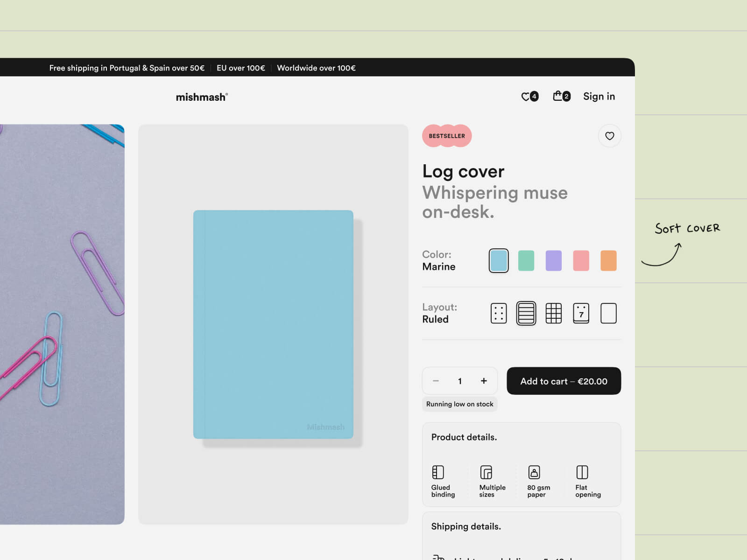Choose the grid layout option
The height and width of the screenshot is (560, 747).
(553, 313)
